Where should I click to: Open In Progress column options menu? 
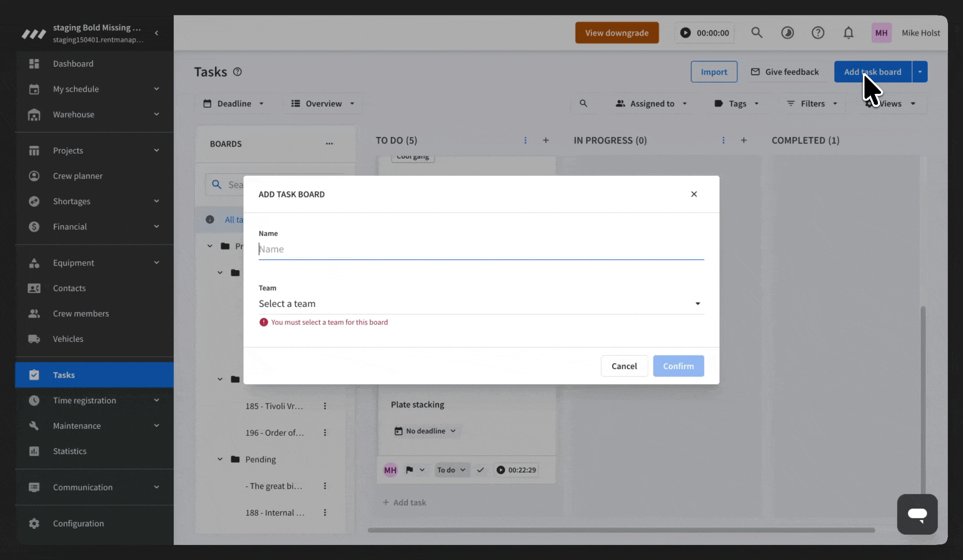(723, 141)
